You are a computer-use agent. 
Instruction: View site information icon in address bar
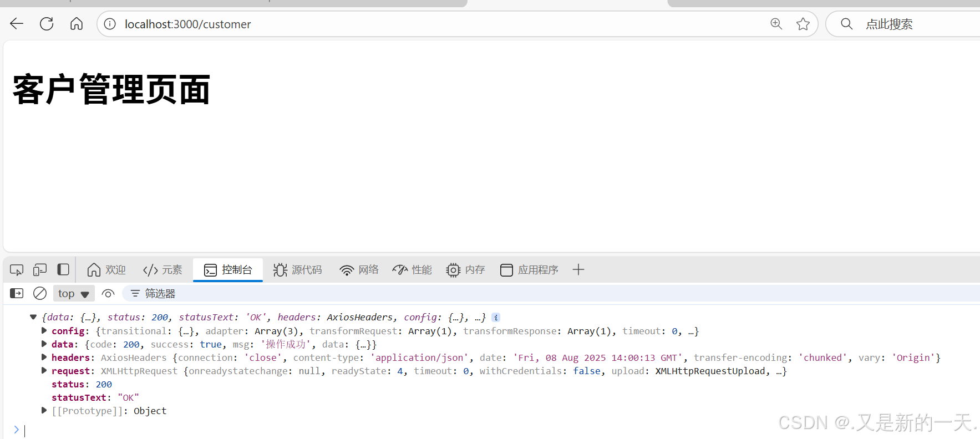[x=110, y=24]
